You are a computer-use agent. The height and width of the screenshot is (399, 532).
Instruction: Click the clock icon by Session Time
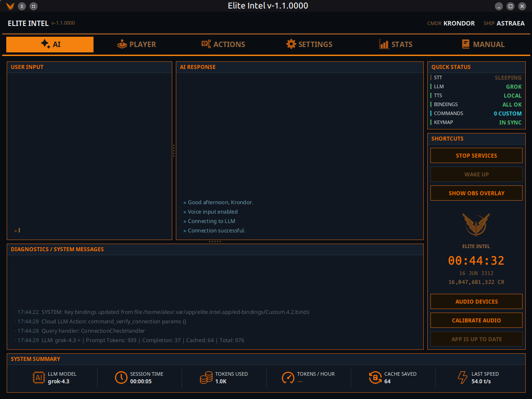pyautogui.click(x=121, y=378)
